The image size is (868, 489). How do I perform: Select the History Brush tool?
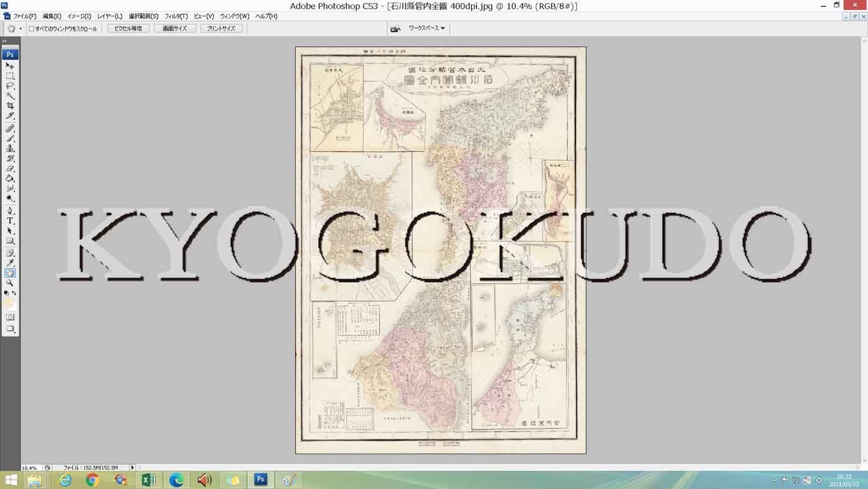point(10,158)
